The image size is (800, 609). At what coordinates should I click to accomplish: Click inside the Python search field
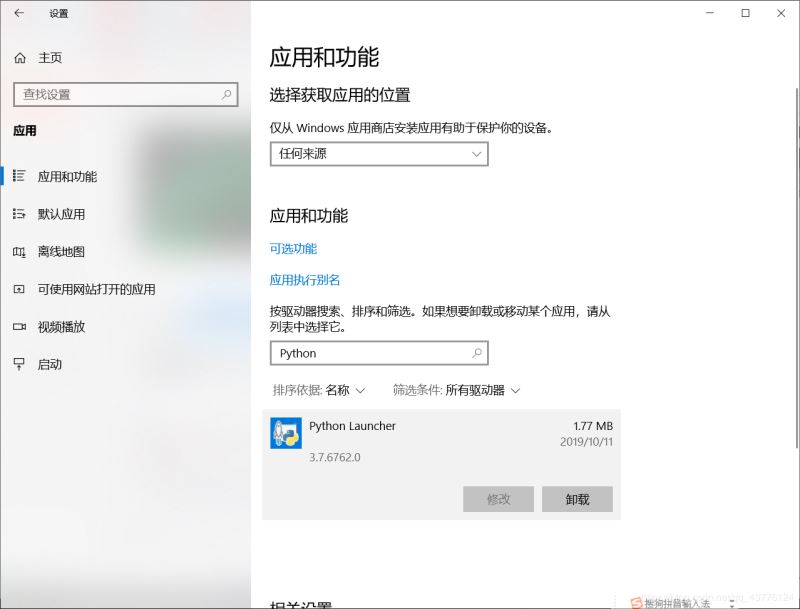coord(370,353)
